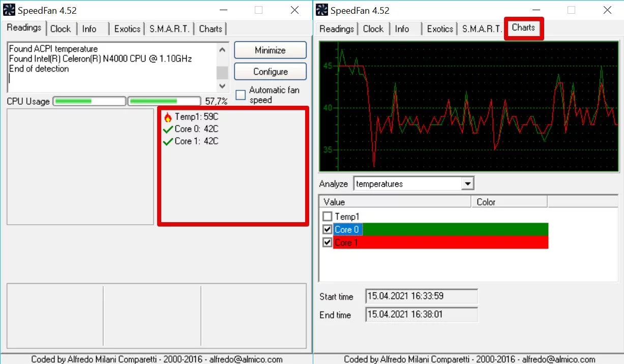The height and width of the screenshot is (364, 624).
Task: Click the Temp1 flame warning icon
Action: [168, 117]
